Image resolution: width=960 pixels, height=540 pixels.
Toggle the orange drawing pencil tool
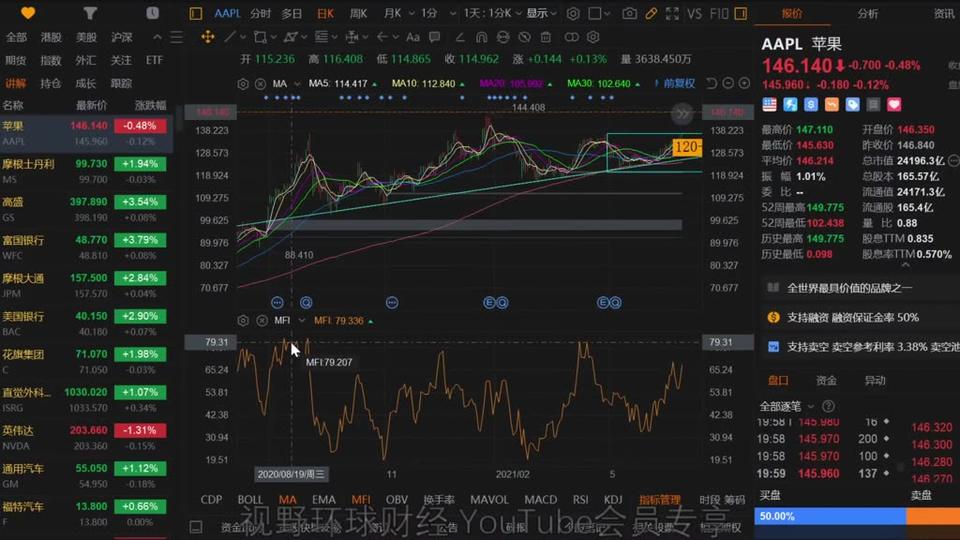(x=651, y=13)
